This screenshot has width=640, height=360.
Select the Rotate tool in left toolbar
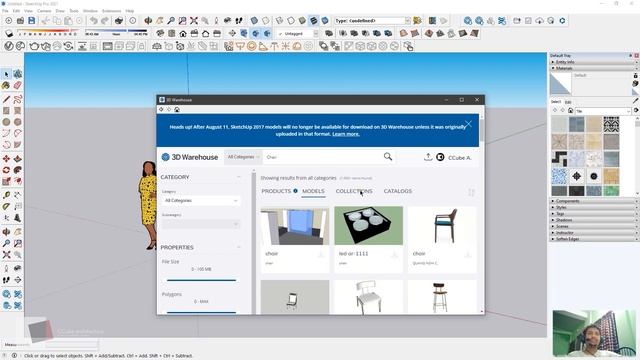(6, 170)
